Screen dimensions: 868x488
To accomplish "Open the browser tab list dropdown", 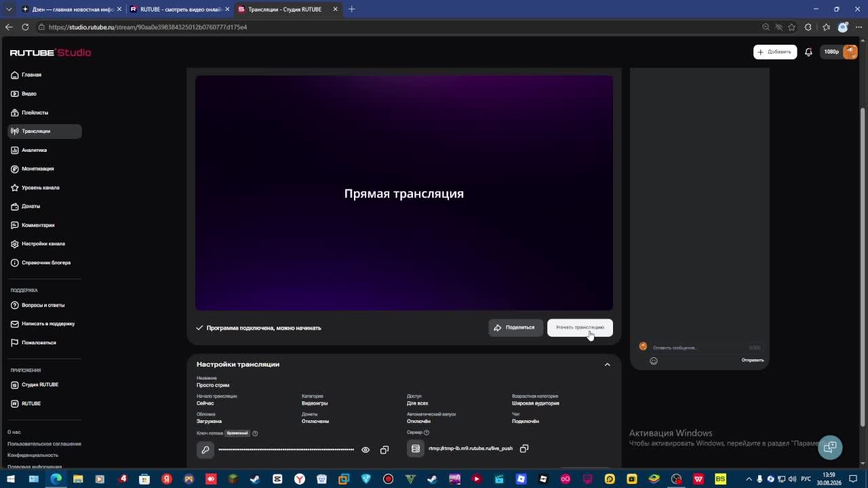I will pyautogui.click(x=9, y=9).
